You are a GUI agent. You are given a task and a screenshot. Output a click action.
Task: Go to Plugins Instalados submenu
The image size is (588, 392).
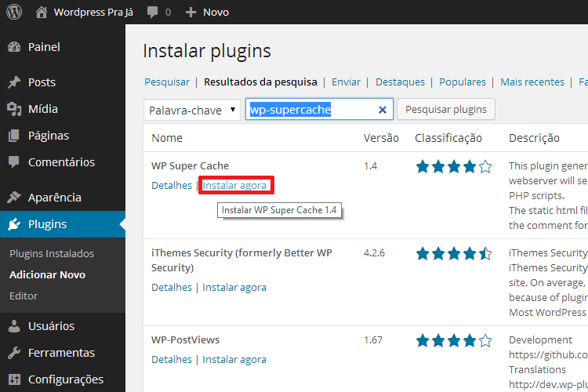pos(52,253)
